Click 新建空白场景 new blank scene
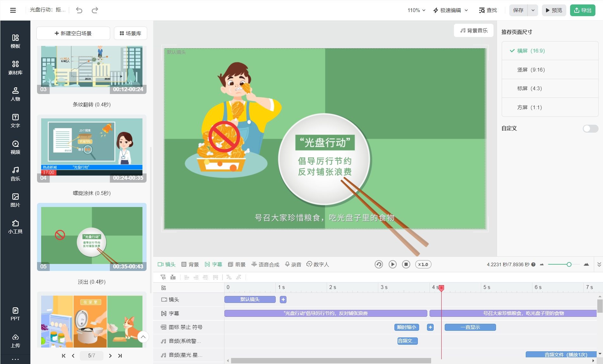603x364 pixels. coord(73,33)
